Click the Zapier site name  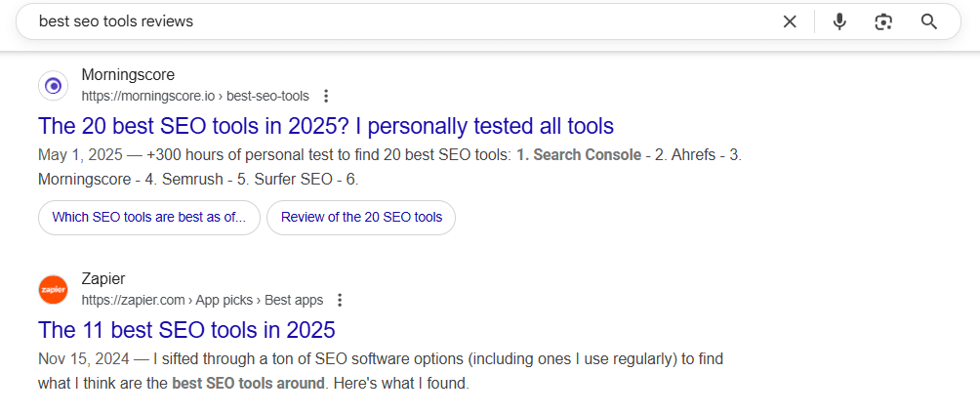pyautogui.click(x=103, y=279)
